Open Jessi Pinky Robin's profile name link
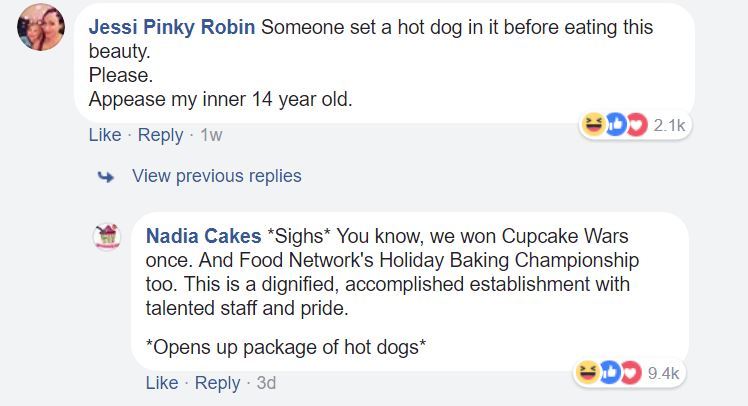The height and width of the screenshot is (406, 748). (172, 27)
